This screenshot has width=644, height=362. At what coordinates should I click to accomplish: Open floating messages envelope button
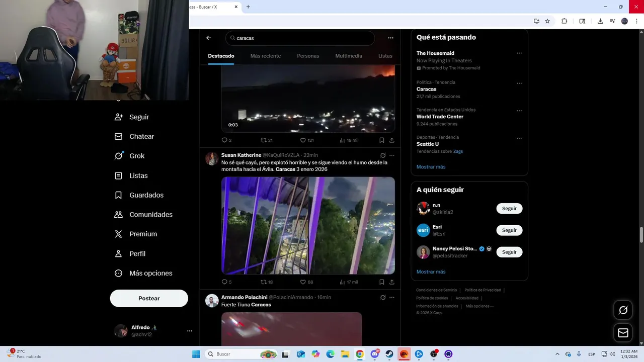(x=623, y=333)
